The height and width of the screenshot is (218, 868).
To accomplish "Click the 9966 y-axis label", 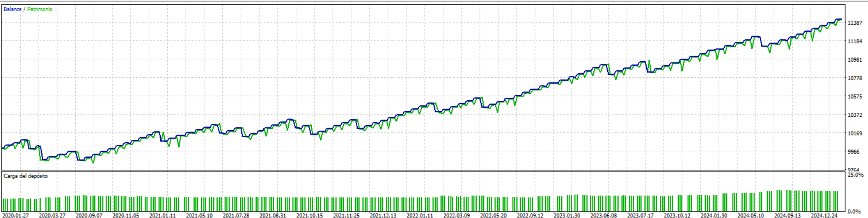I will point(853,152).
